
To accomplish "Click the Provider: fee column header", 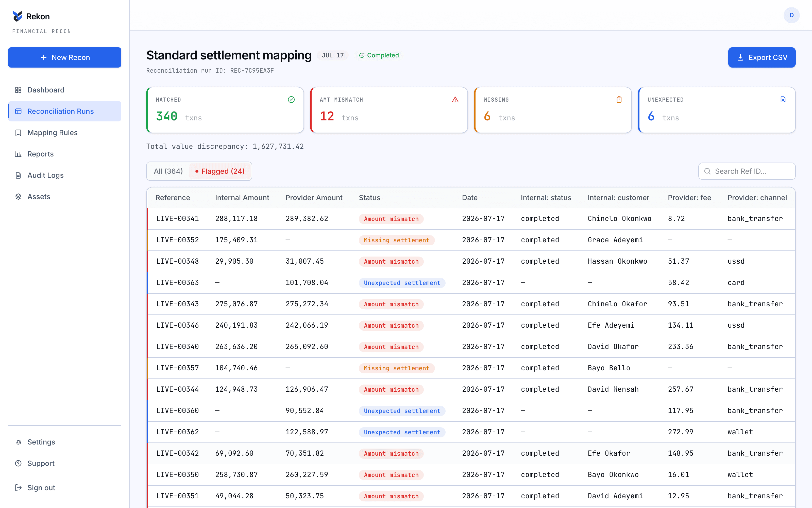I will coord(689,198).
